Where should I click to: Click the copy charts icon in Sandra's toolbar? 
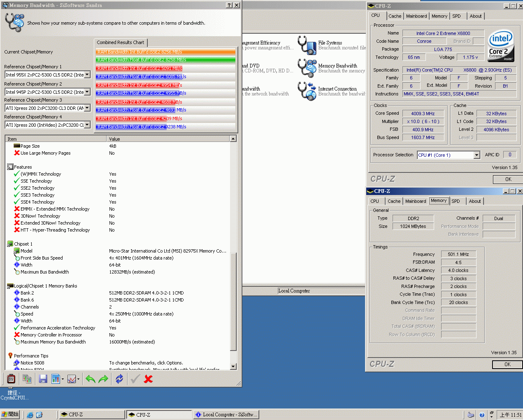click(x=27, y=379)
